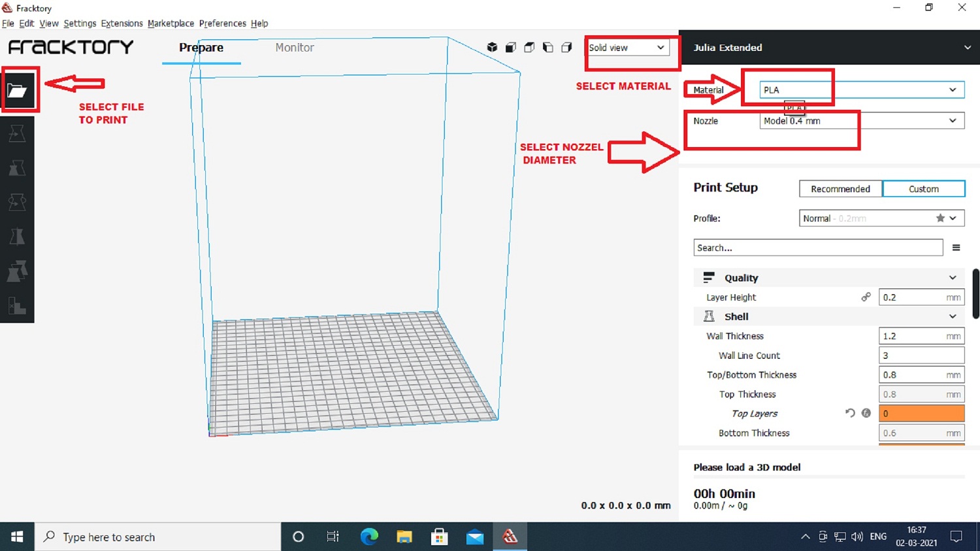Image resolution: width=980 pixels, height=551 pixels.
Task: Switch camera to left side view cube
Action: coord(548,47)
